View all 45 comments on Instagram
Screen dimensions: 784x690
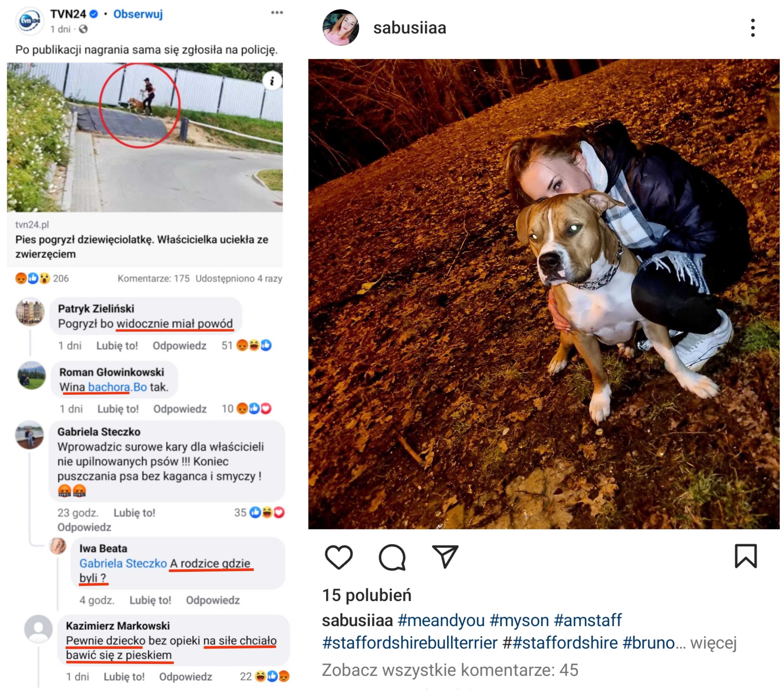[x=450, y=670]
